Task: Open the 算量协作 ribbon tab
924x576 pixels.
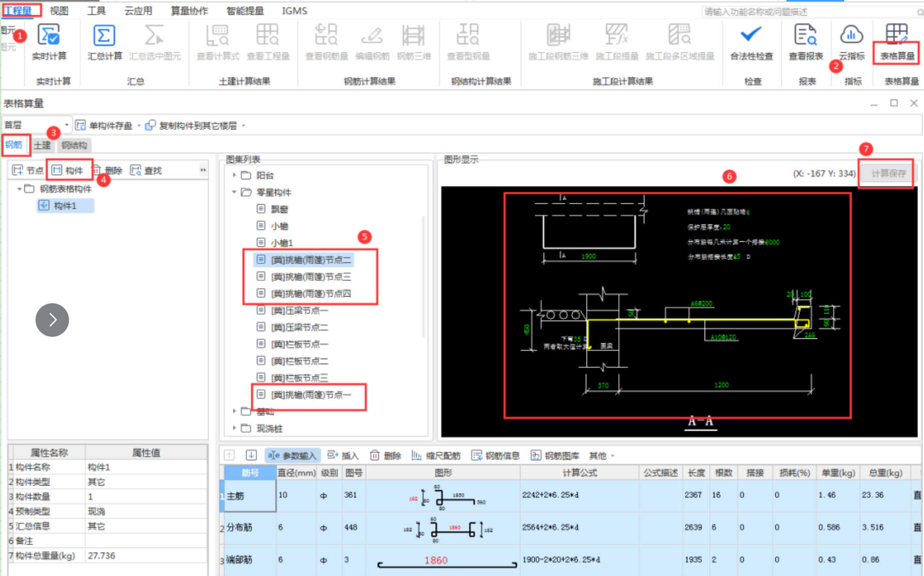Action: (189, 11)
